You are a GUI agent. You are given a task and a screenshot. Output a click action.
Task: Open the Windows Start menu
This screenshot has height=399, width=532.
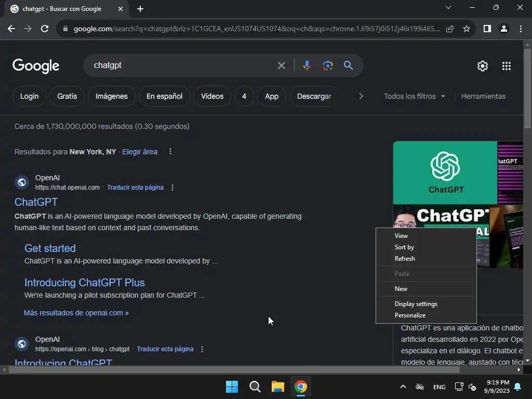[x=232, y=387]
